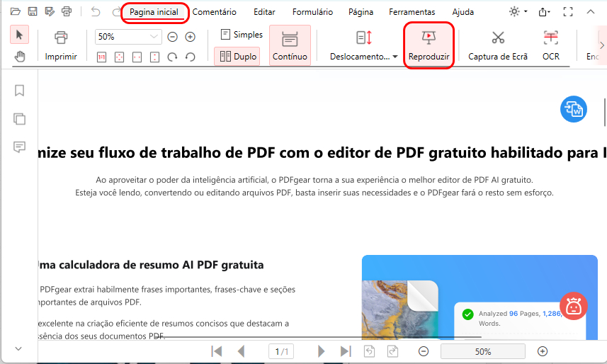
Task: Open the Página tab
Action: click(x=361, y=12)
